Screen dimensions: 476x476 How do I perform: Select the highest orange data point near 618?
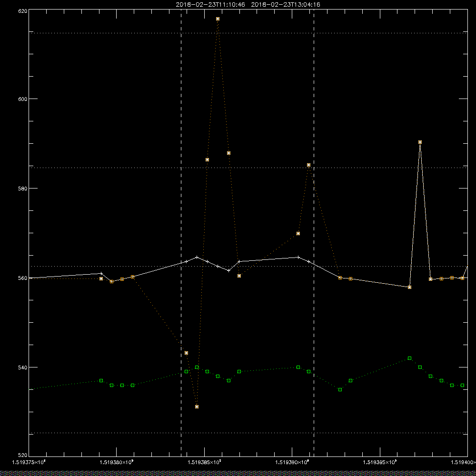(218, 19)
